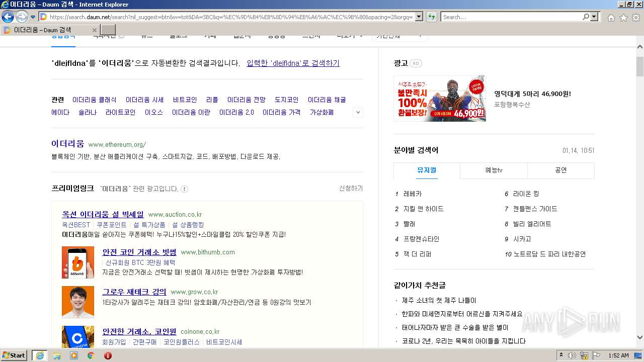Open the search provider dropdown arrow
The width and height of the screenshot is (644, 362).
(595, 17)
